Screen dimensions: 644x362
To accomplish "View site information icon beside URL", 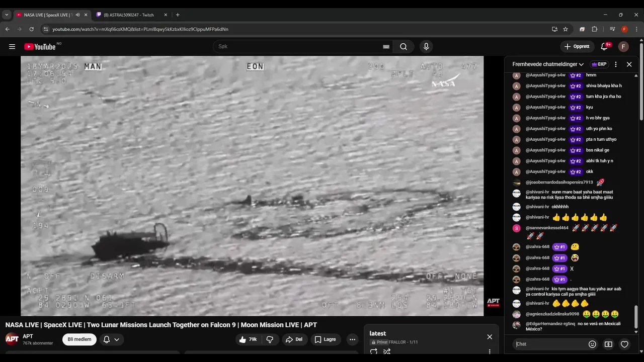I will coord(46,29).
